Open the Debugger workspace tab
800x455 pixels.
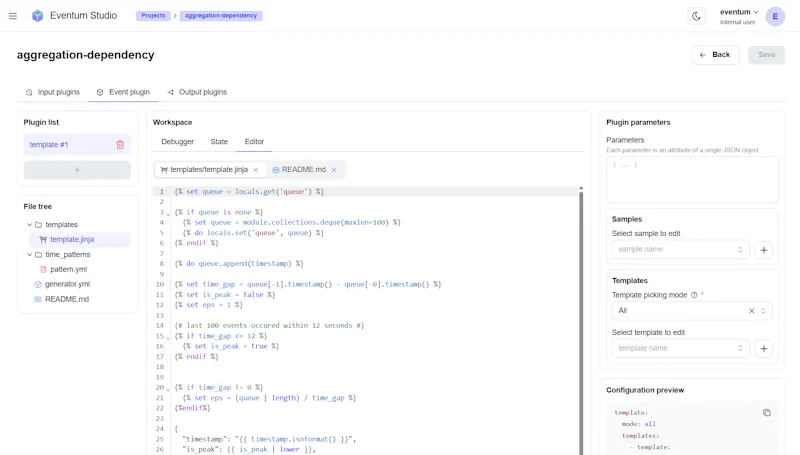178,142
